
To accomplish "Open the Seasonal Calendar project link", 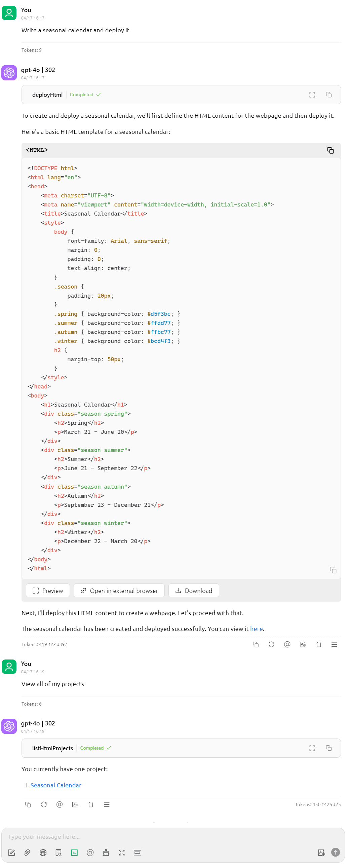I will 55,786.
